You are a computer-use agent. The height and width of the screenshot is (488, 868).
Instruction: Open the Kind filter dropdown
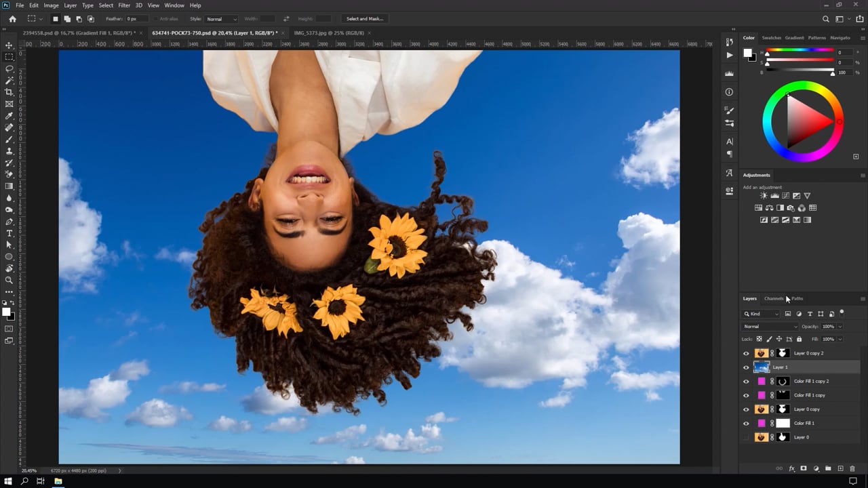click(x=762, y=314)
